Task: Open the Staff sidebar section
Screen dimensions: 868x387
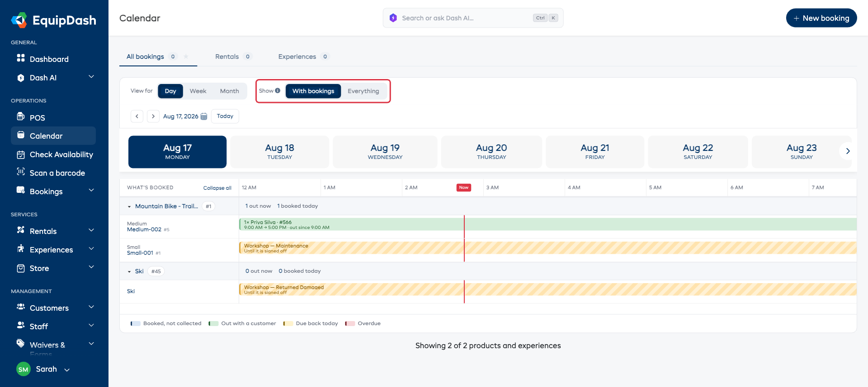Action: click(x=53, y=326)
